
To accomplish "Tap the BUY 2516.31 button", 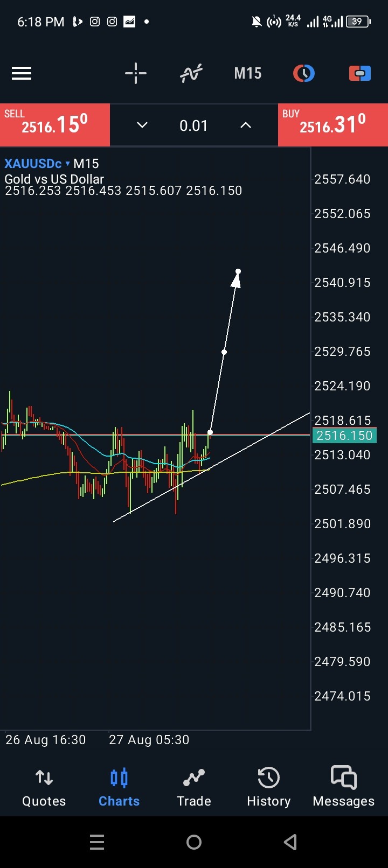I will click(x=332, y=125).
